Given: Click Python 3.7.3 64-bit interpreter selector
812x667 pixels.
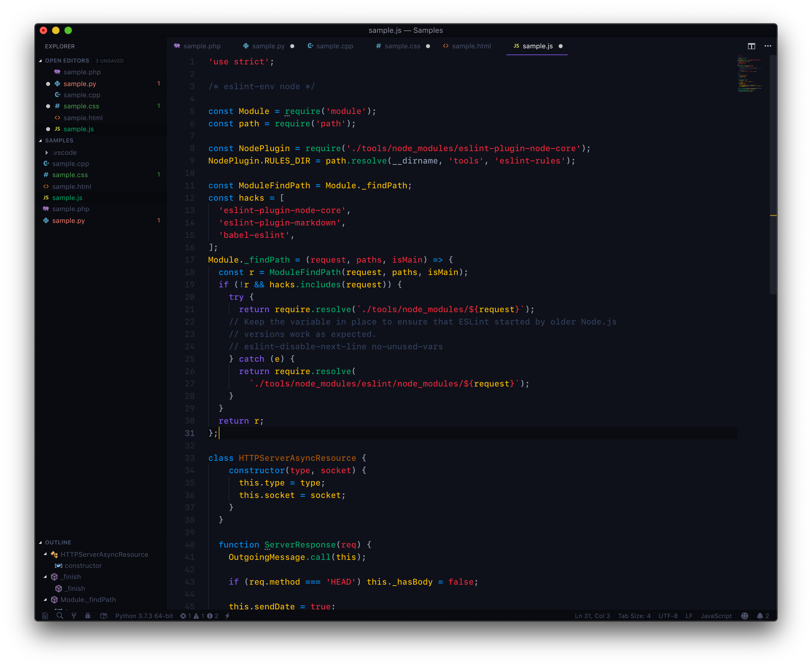Looking at the screenshot, I should tap(144, 616).
